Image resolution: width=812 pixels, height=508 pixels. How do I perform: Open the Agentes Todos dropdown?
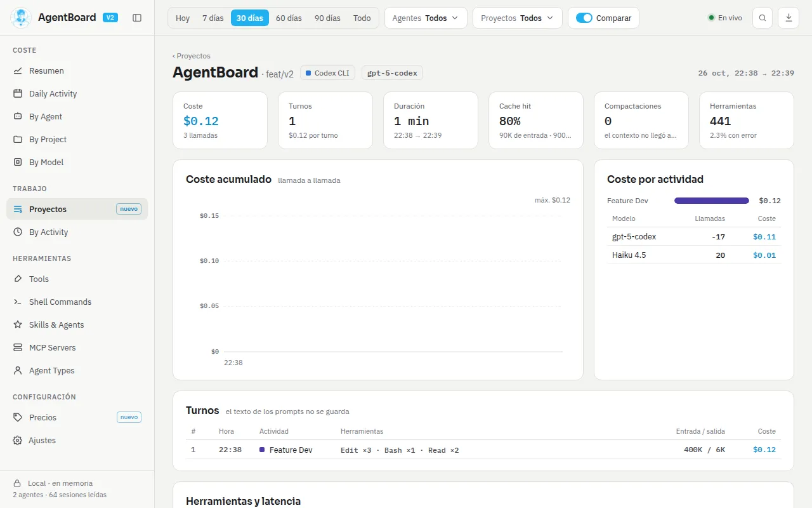pos(426,18)
